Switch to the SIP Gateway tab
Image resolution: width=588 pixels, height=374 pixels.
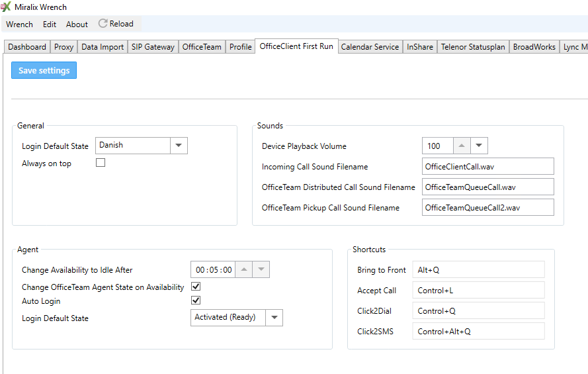tap(153, 47)
